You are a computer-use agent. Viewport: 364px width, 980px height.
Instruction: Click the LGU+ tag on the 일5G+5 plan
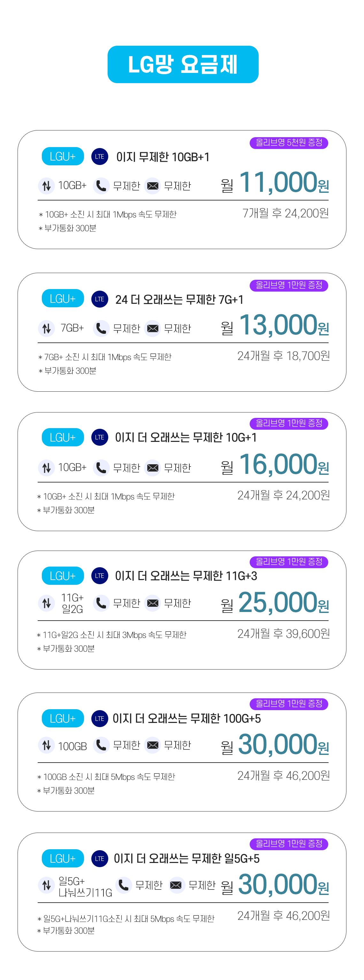(x=63, y=858)
